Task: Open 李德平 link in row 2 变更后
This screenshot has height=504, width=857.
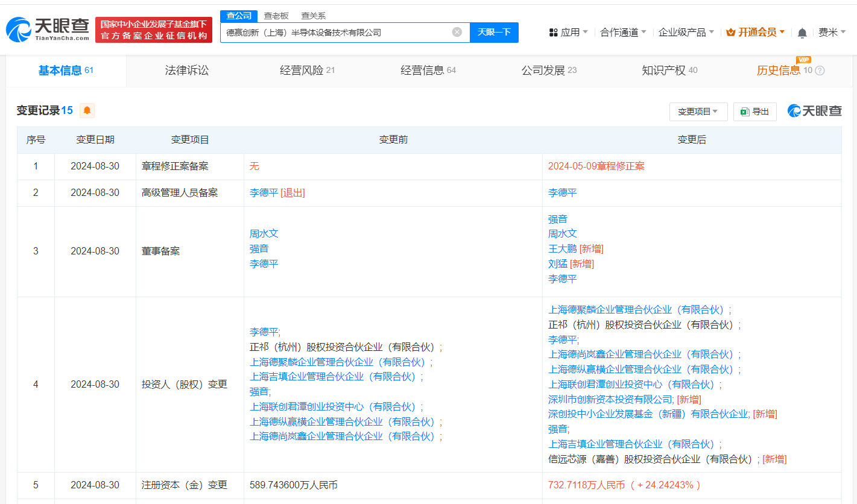Action: tap(563, 193)
